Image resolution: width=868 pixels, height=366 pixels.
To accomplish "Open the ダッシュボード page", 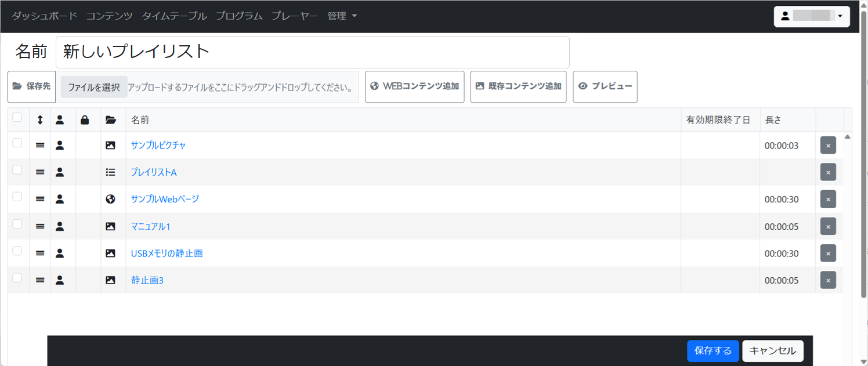I will (x=44, y=16).
